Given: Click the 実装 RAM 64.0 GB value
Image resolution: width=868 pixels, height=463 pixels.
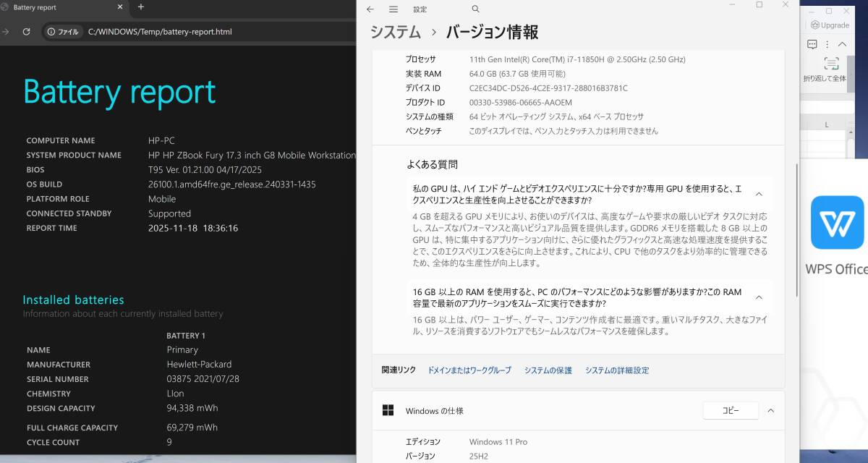Looking at the screenshot, I should coord(517,74).
